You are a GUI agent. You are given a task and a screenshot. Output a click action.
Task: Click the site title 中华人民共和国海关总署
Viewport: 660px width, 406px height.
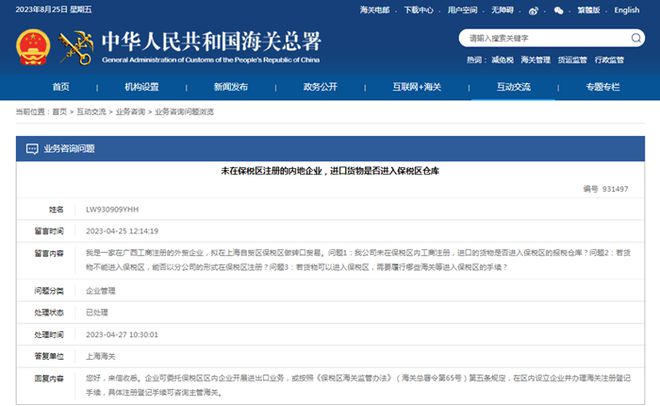[x=211, y=41]
